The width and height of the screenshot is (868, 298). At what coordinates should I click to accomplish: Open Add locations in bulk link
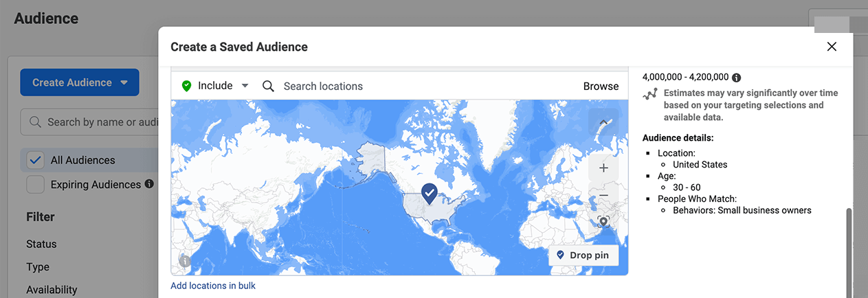point(213,286)
